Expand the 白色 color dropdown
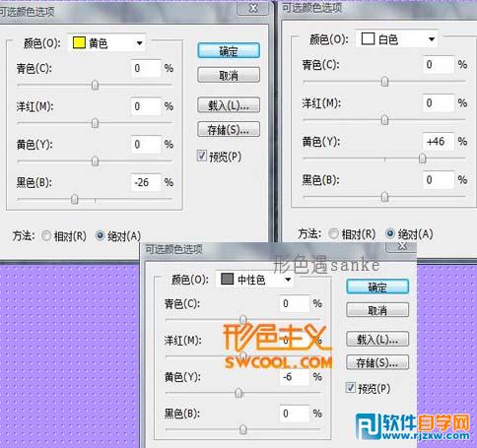 (x=432, y=39)
